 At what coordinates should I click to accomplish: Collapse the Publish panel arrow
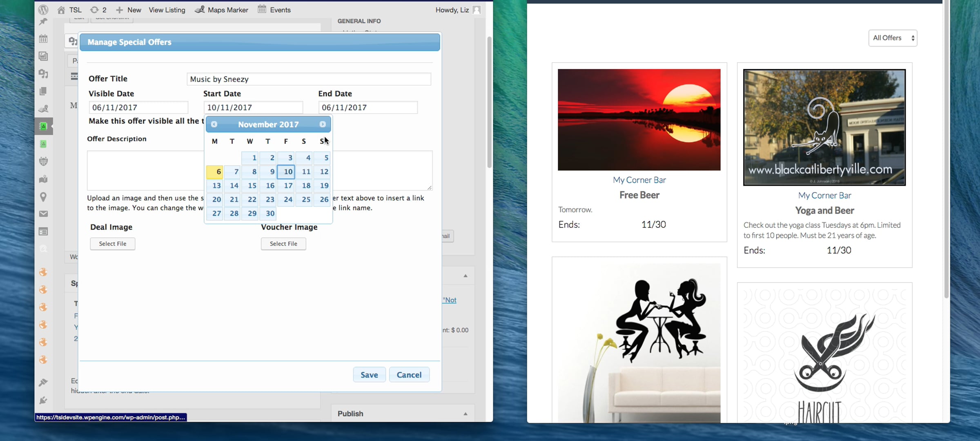tap(465, 414)
